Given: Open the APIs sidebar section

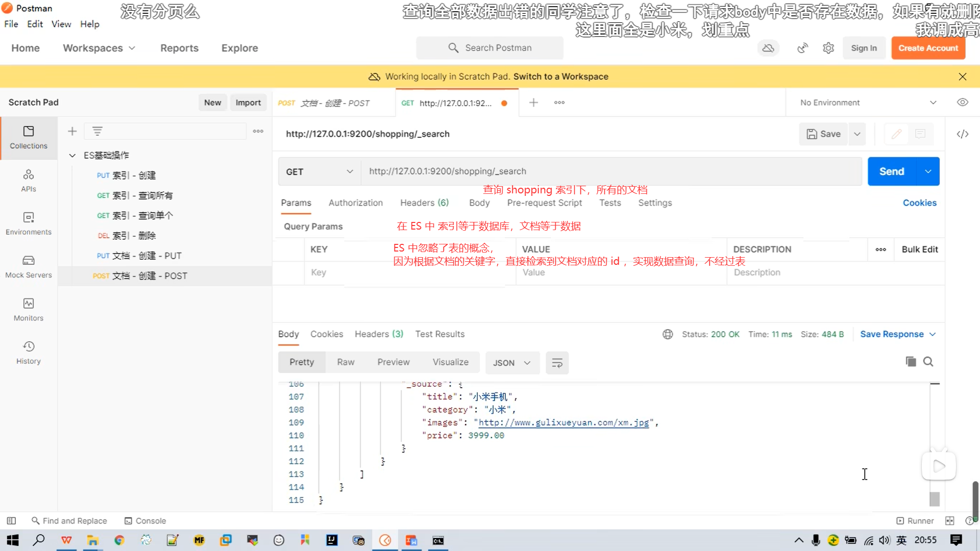Looking at the screenshot, I should (29, 181).
